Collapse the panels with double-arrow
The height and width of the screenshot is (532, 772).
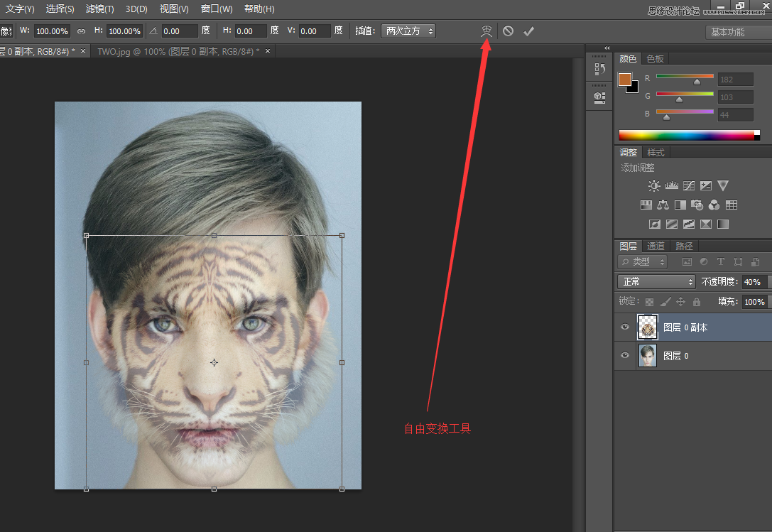pos(607,48)
